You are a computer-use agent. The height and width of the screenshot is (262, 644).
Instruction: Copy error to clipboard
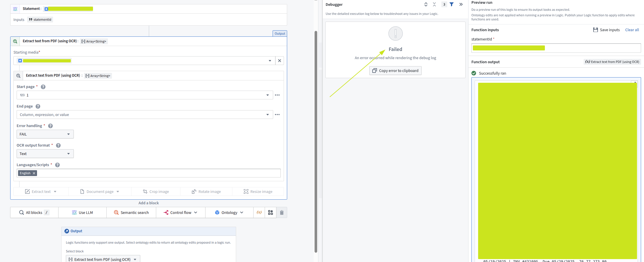(x=395, y=71)
